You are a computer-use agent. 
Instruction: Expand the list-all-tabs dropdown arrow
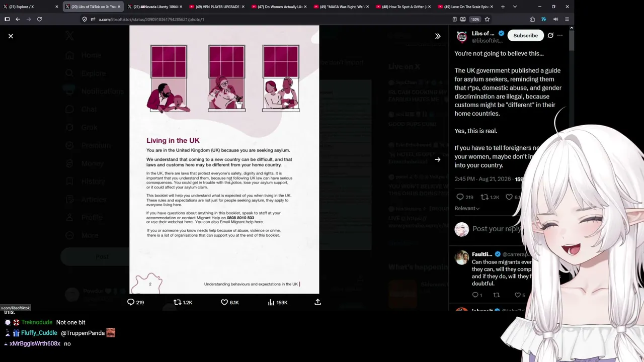tap(515, 7)
